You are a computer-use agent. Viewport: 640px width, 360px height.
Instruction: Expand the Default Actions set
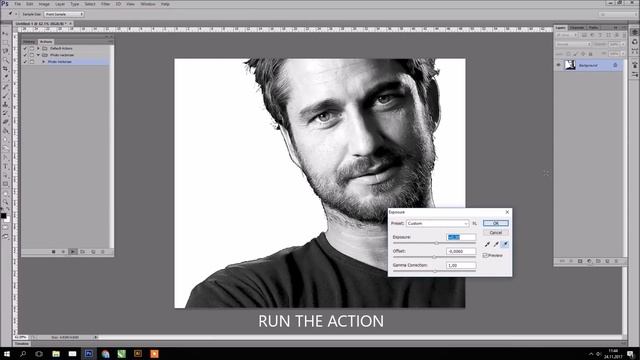coord(38,48)
